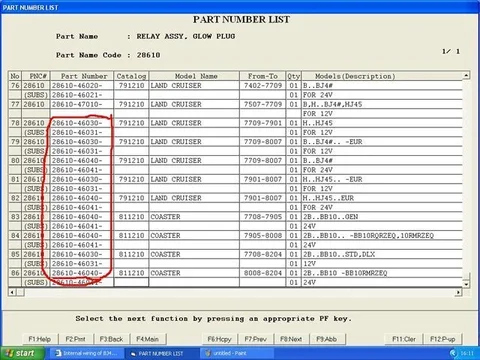Click the scroll down arrow of table

point(466,284)
